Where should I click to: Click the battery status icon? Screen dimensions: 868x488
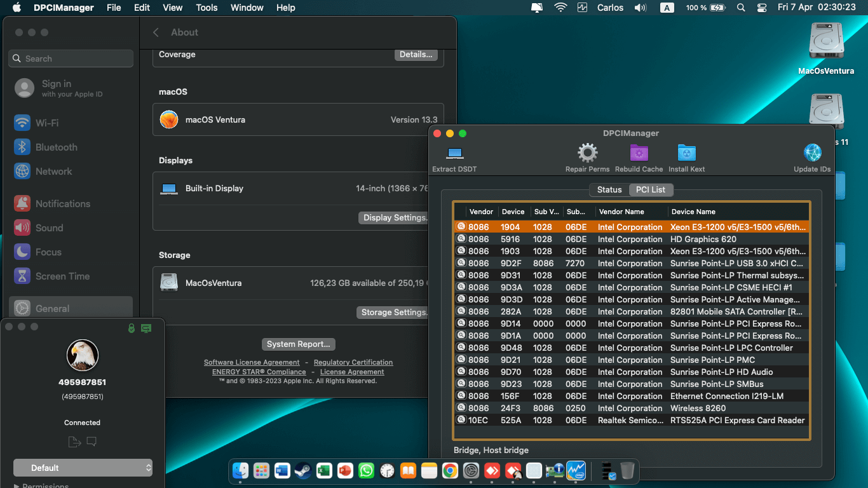click(x=718, y=8)
